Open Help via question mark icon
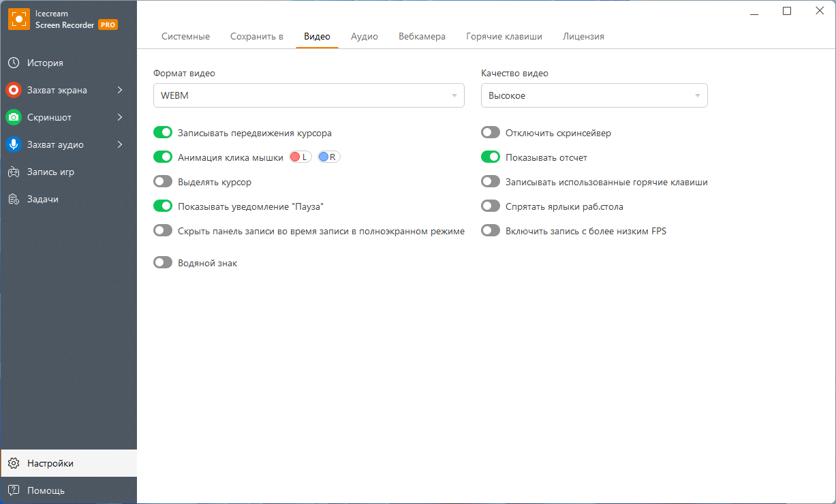Screen dimensions: 836x504 14,490
